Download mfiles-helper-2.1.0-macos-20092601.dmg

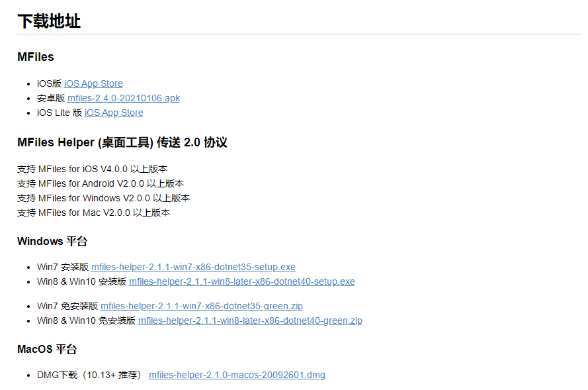(237, 375)
